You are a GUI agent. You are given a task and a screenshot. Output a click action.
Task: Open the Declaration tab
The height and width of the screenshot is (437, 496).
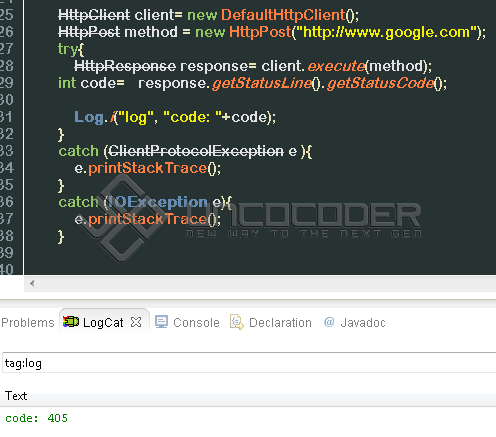[280, 323]
